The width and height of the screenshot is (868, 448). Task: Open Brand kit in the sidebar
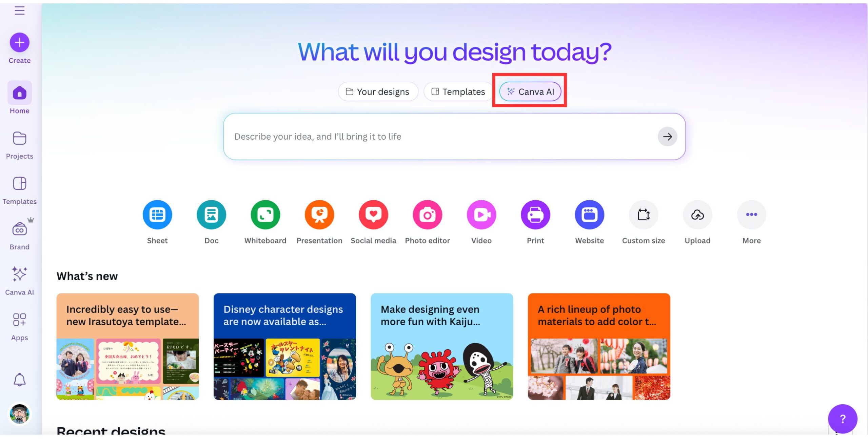(19, 235)
